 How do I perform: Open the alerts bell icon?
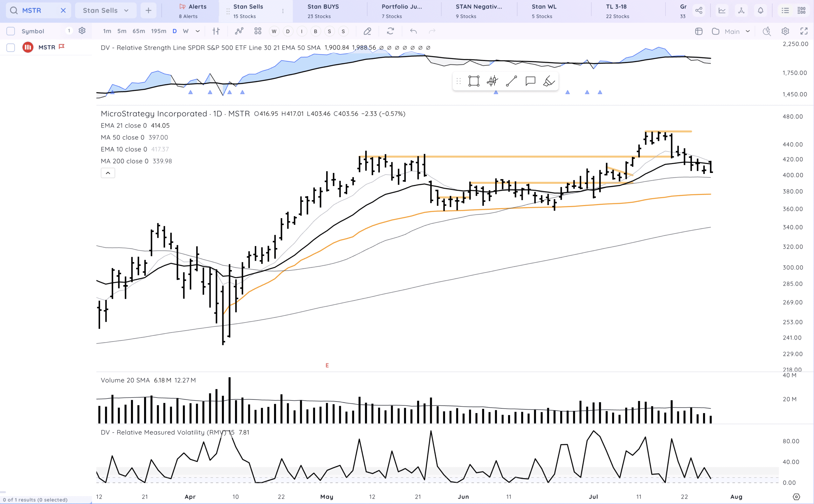click(760, 11)
